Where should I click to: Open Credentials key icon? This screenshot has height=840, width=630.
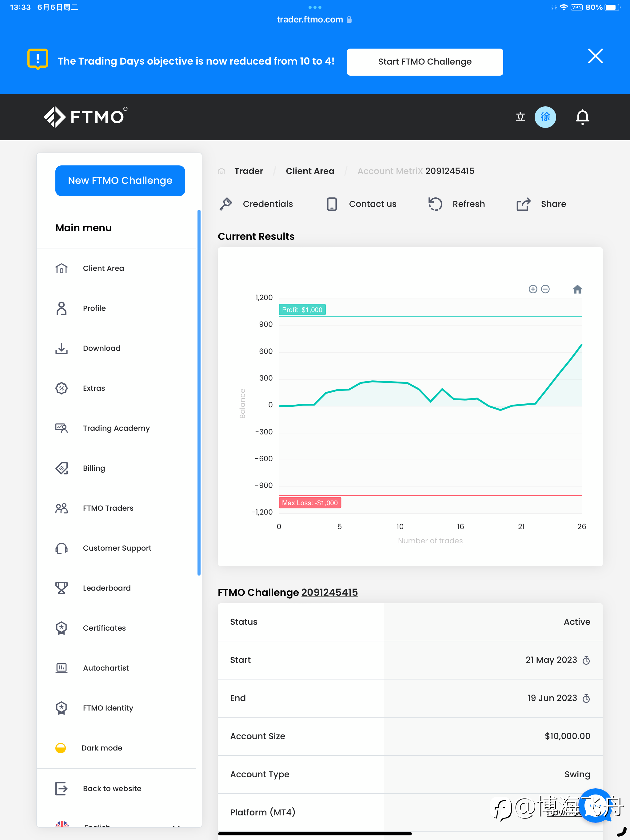point(226,204)
